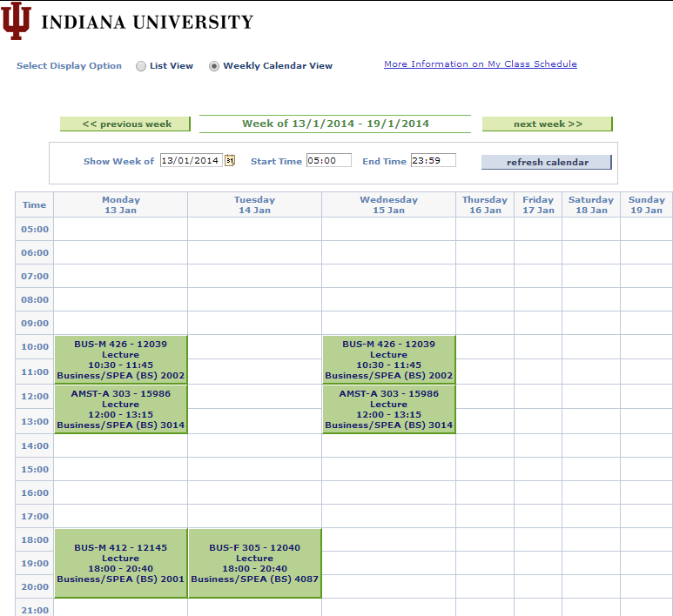
Task: Click the Thursday 16 Jan column header
Action: [485, 204]
